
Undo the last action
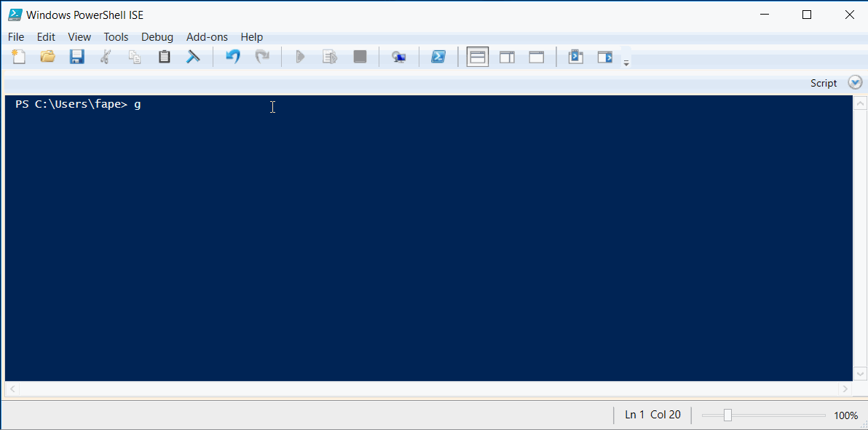tap(233, 57)
